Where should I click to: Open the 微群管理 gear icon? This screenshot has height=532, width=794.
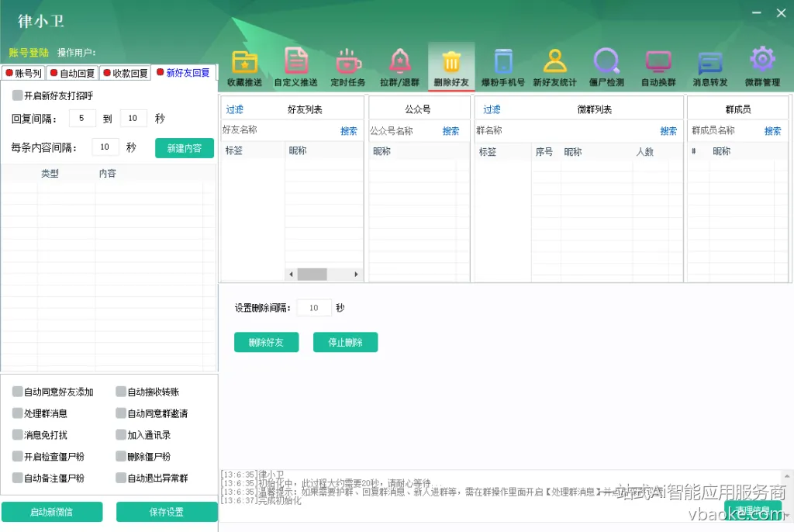[762, 67]
